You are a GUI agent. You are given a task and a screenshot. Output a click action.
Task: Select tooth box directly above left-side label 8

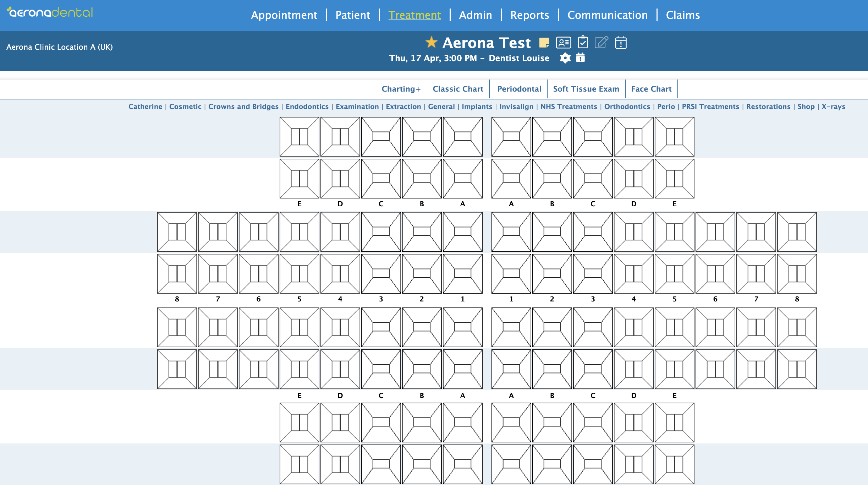177,274
